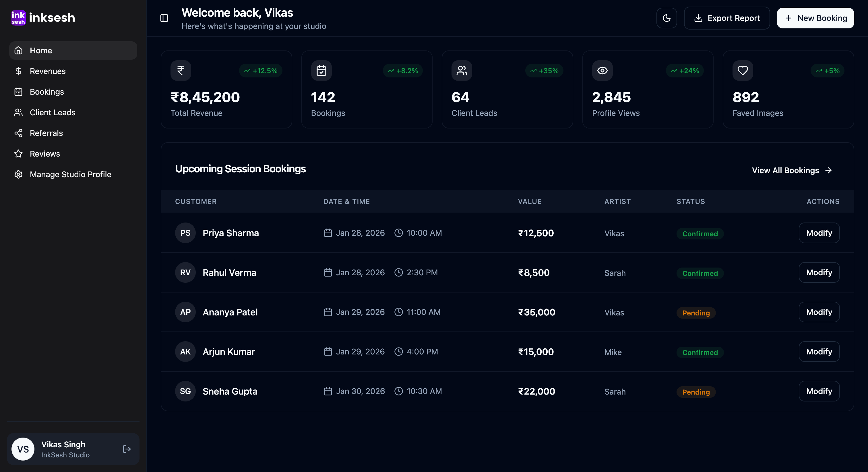Viewport: 868px width, 472px height.
Task: Follow the View All Bookings link
Action: click(x=792, y=170)
